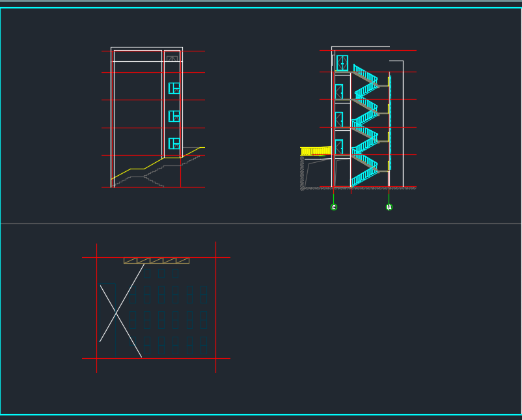Viewport: 522px width, 420px height.
Task: Pick the cyan double door atop the stair section
Action: pyautogui.click(x=342, y=63)
